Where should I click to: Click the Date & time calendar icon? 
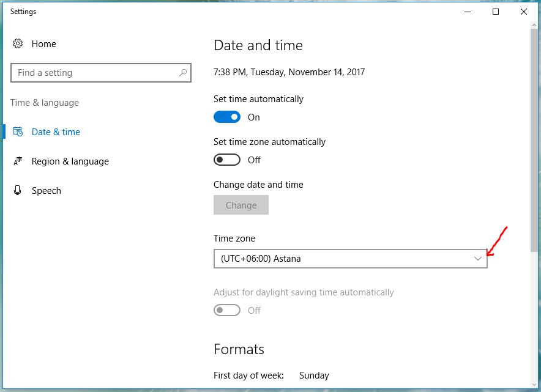pos(18,132)
